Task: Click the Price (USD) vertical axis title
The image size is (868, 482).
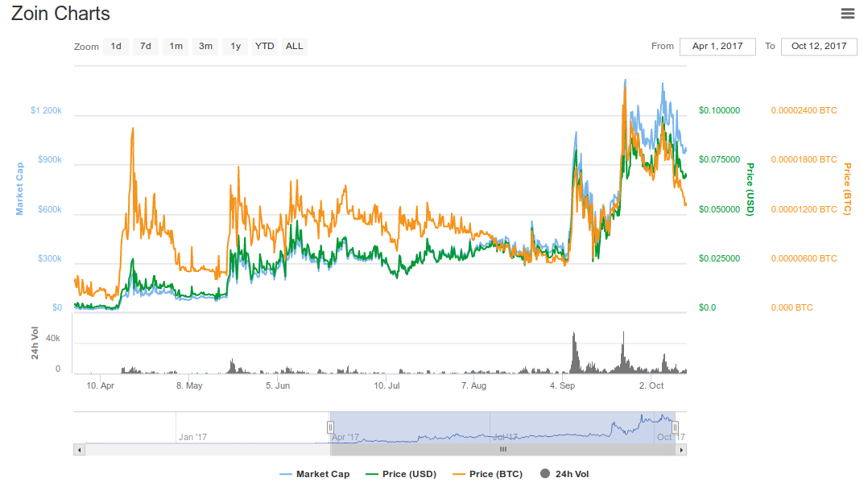Action: [750, 189]
